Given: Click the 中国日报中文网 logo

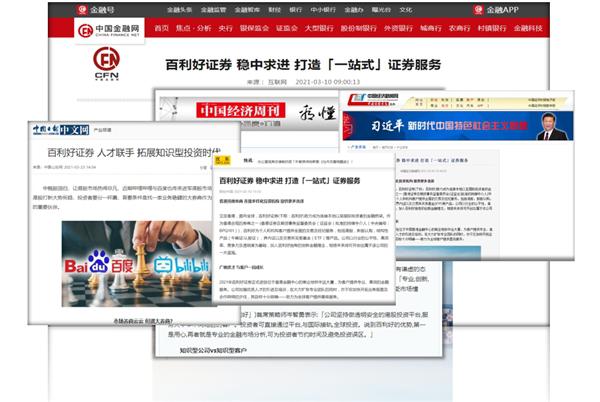Looking at the screenshot, I should pyautogui.click(x=61, y=130).
